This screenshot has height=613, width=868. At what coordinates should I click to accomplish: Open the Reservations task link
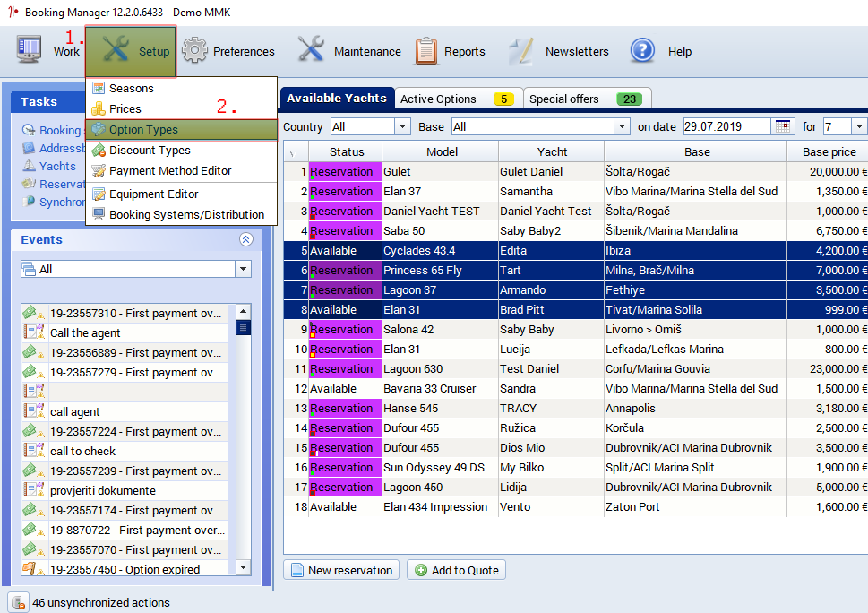(62, 184)
